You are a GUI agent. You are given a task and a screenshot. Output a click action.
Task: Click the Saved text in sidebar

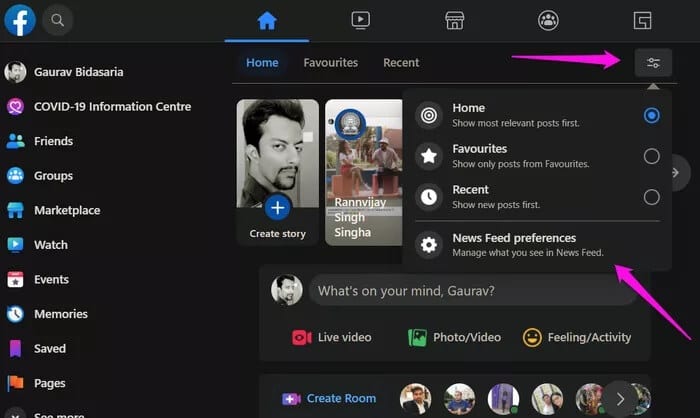coord(50,349)
